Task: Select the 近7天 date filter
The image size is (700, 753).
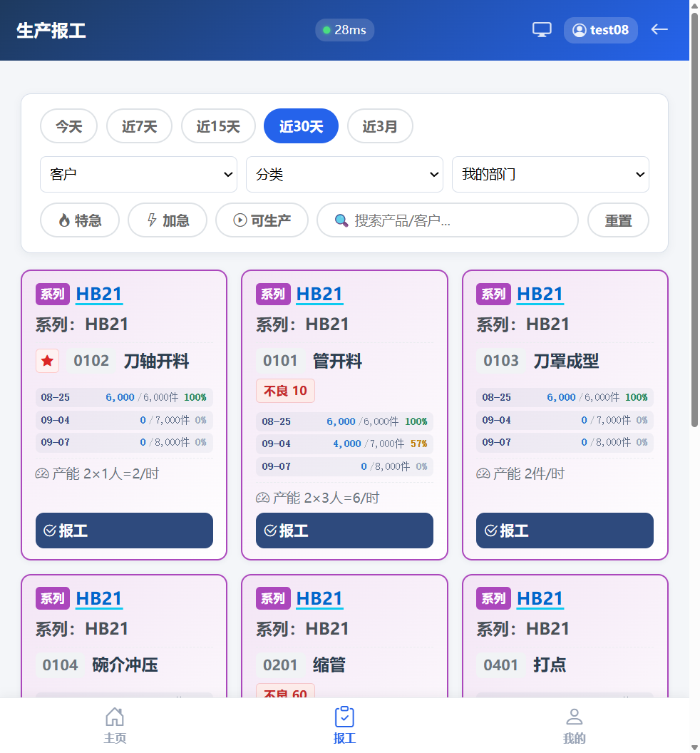Action: [139, 126]
